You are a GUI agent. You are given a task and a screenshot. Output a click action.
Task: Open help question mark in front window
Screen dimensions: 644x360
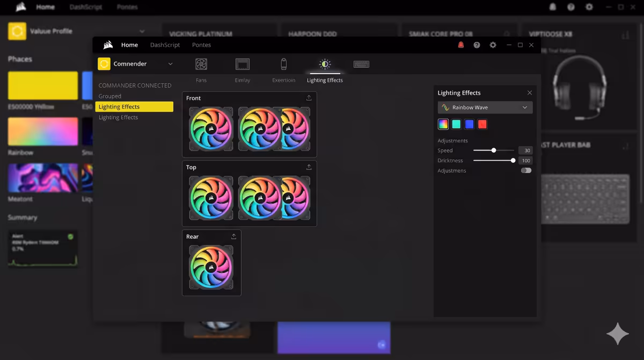coord(477,45)
